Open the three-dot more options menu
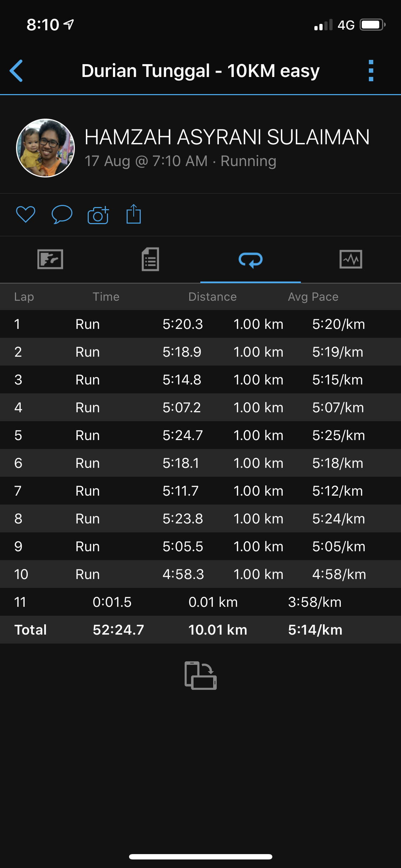This screenshot has height=868, width=401. click(371, 71)
